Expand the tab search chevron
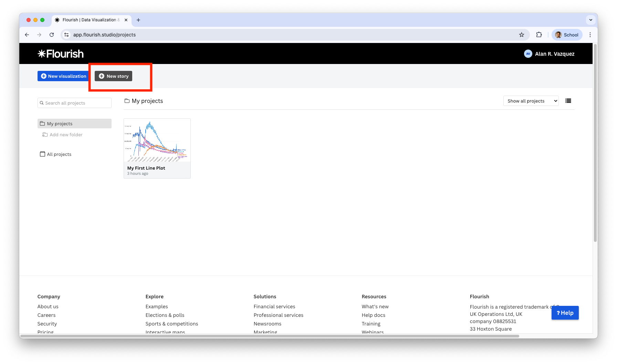 (x=590, y=20)
